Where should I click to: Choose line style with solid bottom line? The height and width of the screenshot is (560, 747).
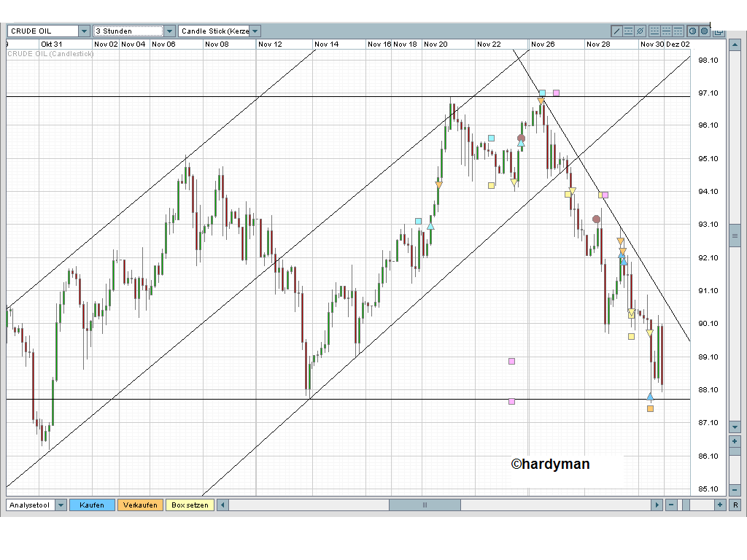(x=654, y=31)
